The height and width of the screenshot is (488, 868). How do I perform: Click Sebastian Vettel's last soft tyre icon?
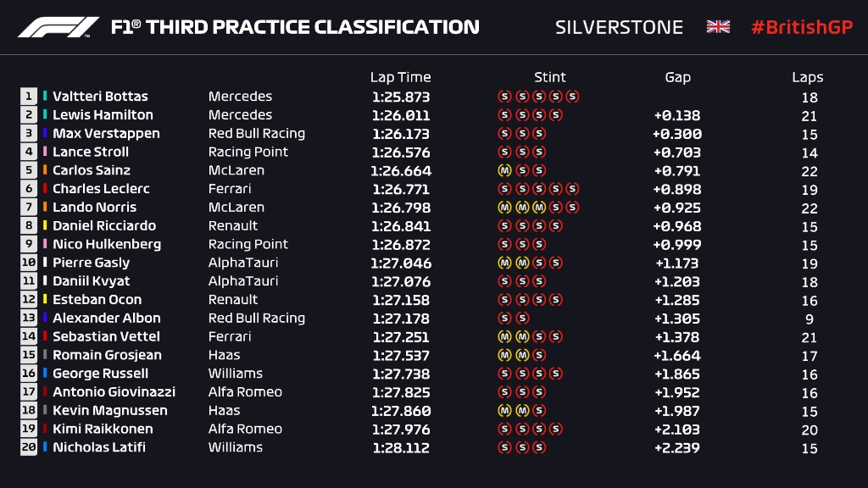[x=556, y=337]
